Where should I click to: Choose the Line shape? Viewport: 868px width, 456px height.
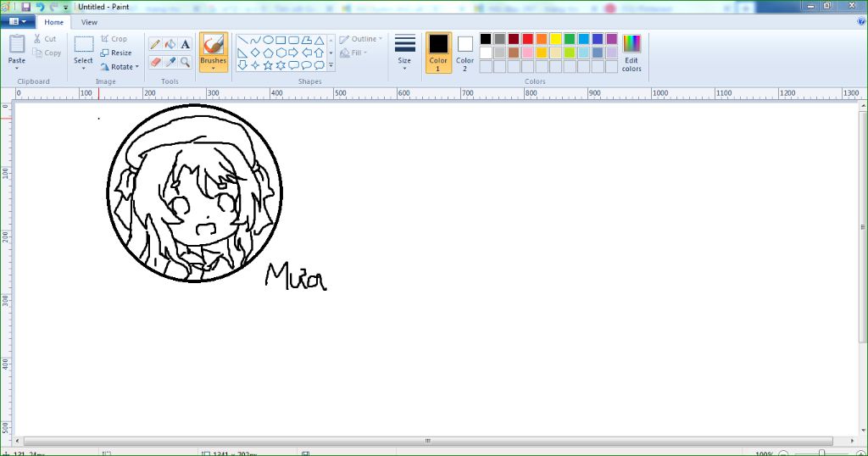click(242, 40)
